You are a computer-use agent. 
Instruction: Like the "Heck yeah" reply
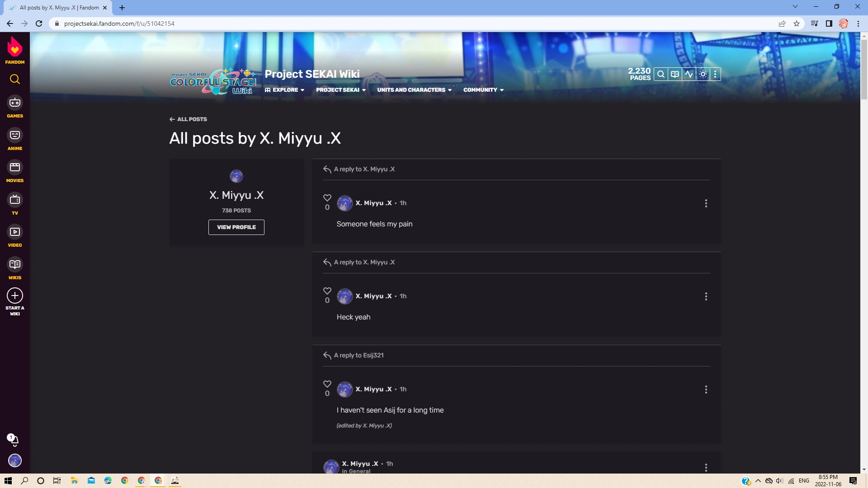[x=327, y=291]
